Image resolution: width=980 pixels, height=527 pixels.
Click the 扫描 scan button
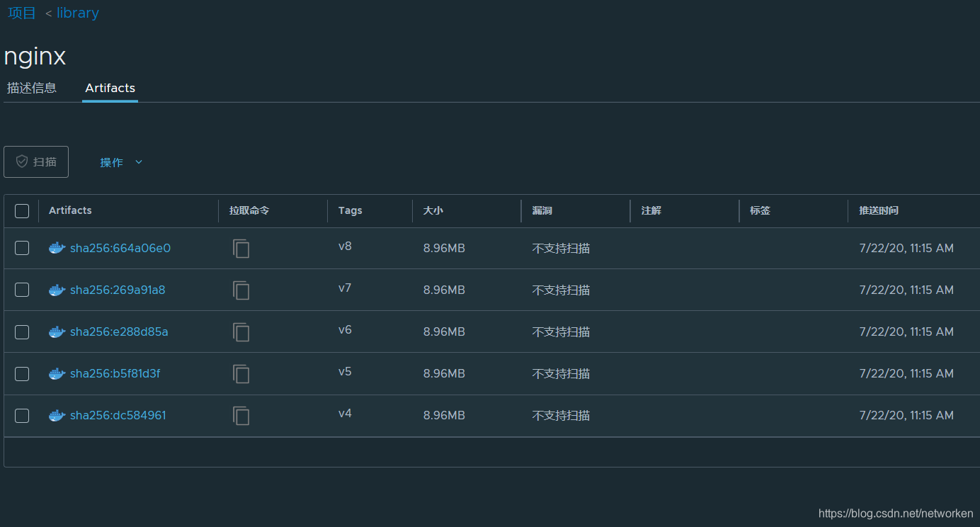36,161
